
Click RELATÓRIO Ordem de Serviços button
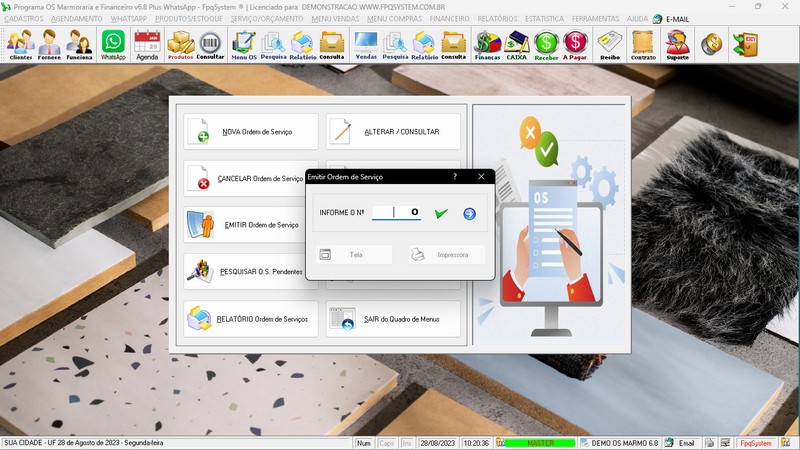tap(251, 320)
